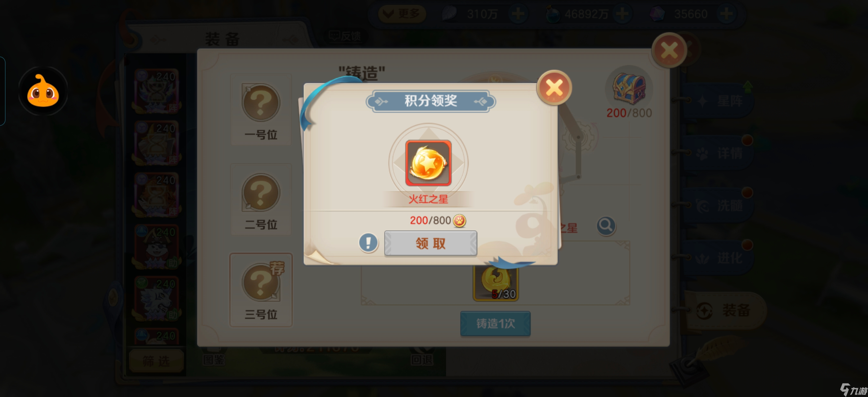The width and height of the screenshot is (868, 397).
Task: Click the magnifier search icon
Action: pyautogui.click(x=606, y=226)
